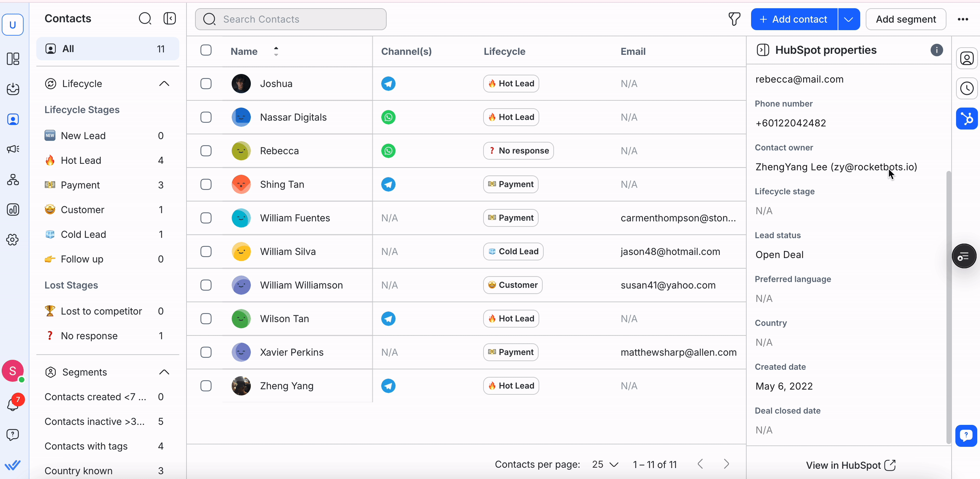Select the HubSpot integration icon
Screen dimensions: 980x479
[967, 118]
